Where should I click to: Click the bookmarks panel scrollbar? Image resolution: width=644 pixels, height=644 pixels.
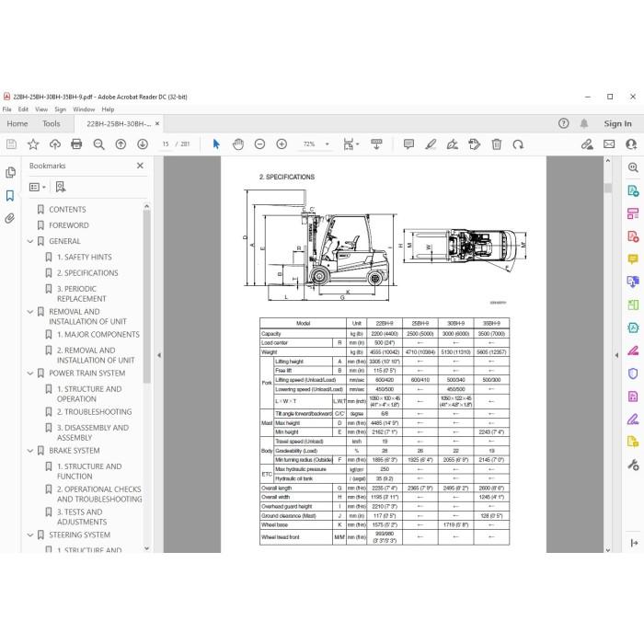pos(146,295)
